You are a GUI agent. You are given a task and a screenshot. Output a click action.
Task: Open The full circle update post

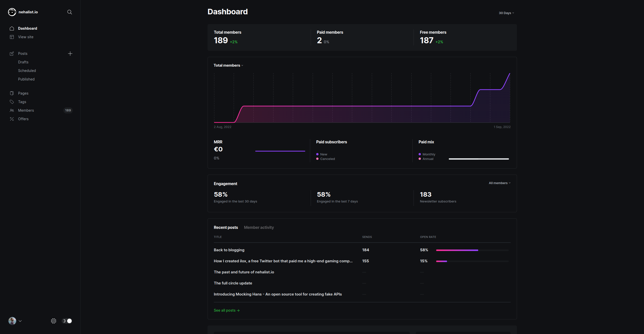tap(233, 283)
